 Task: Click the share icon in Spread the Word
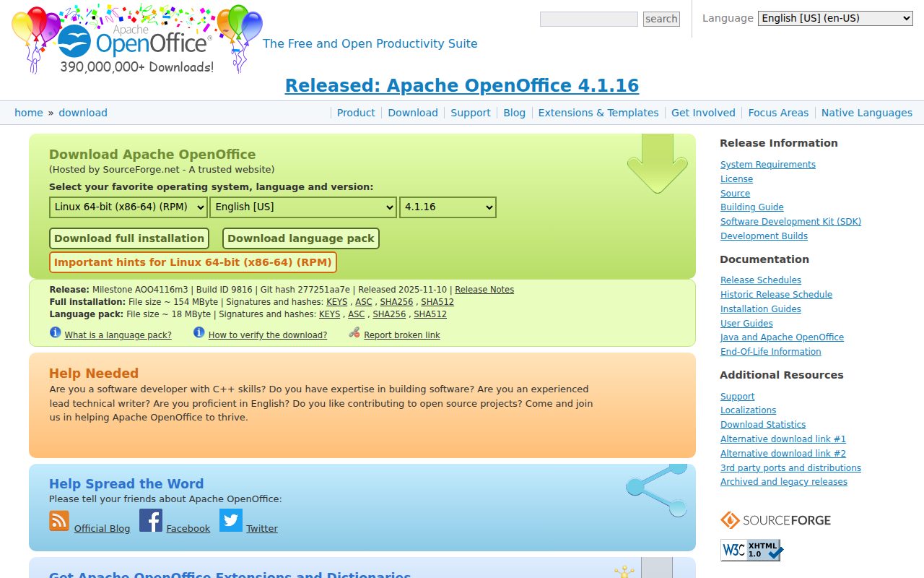[x=657, y=491]
